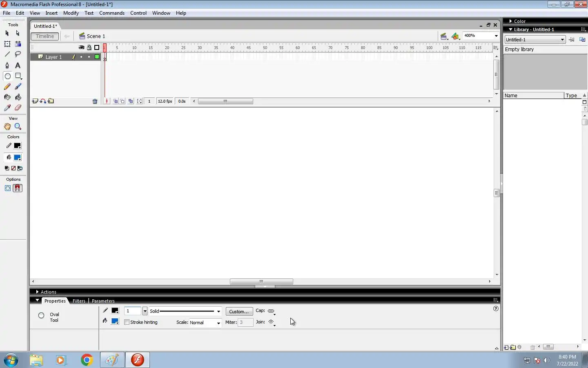Toggle Object Drawing option
588x368 pixels.
pyautogui.click(x=7, y=188)
